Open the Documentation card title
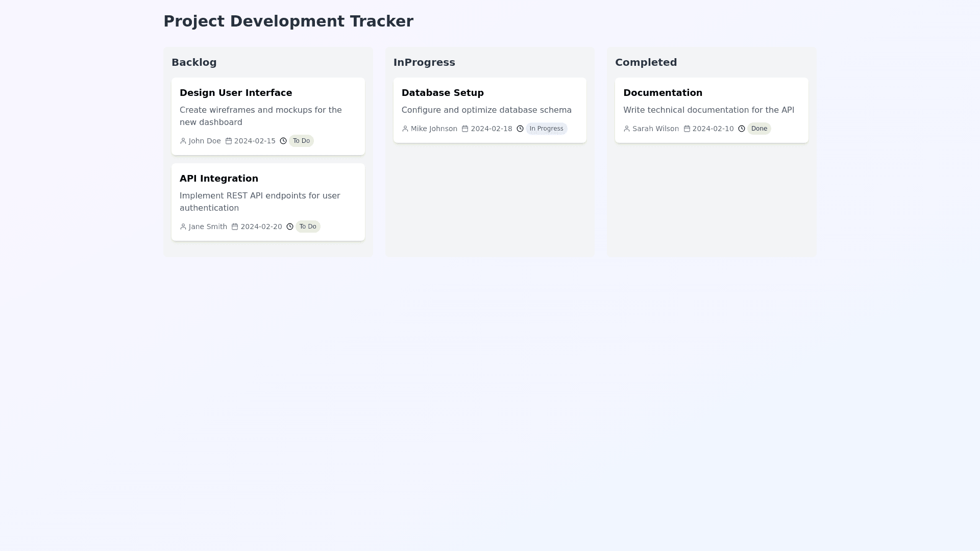980x551 pixels. (x=663, y=93)
